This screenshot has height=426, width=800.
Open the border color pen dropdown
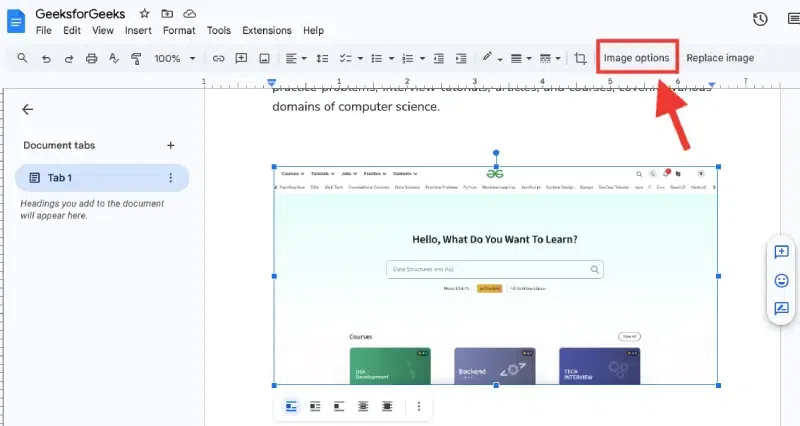pos(492,58)
